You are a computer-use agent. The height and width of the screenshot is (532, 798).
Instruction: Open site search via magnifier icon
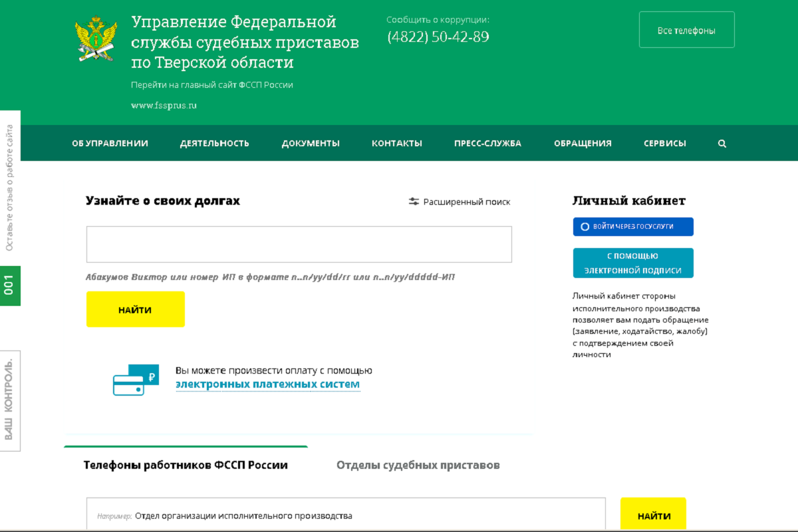(x=722, y=144)
